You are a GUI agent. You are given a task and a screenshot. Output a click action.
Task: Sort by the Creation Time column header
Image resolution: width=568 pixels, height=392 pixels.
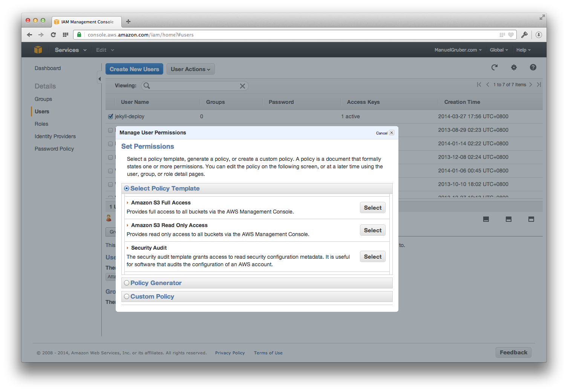point(462,102)
